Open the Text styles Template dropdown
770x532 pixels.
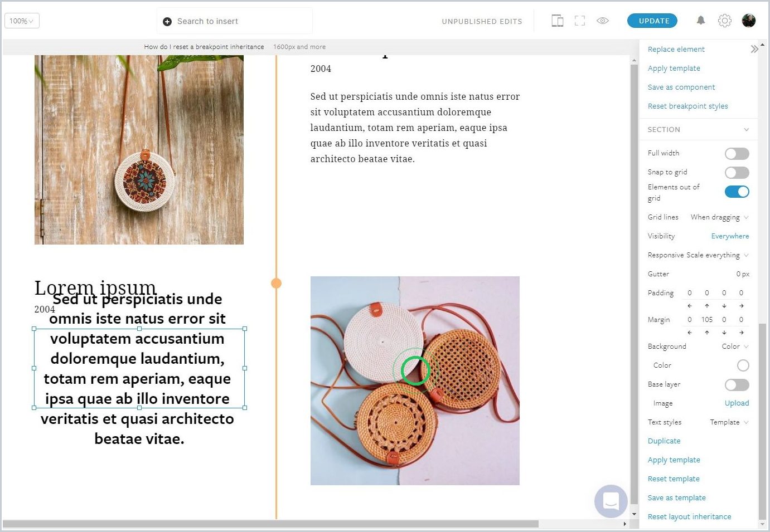point(729,422)
